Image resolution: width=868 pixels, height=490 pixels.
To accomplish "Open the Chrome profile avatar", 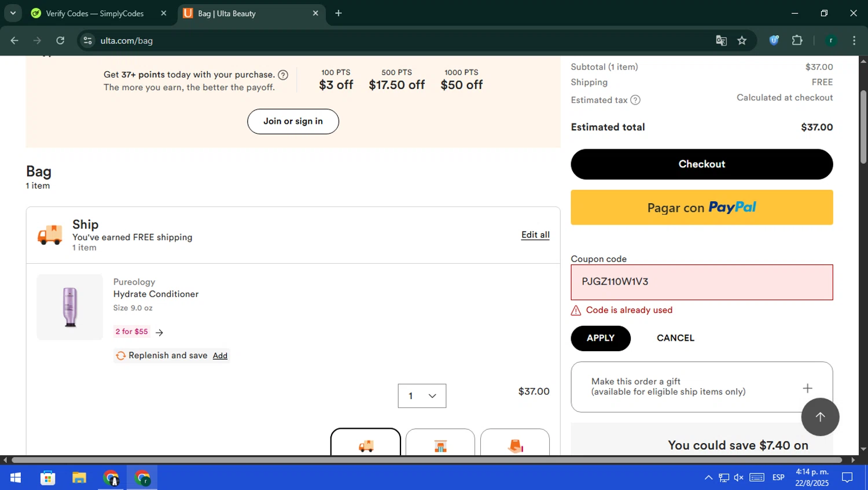I will 831,40.
